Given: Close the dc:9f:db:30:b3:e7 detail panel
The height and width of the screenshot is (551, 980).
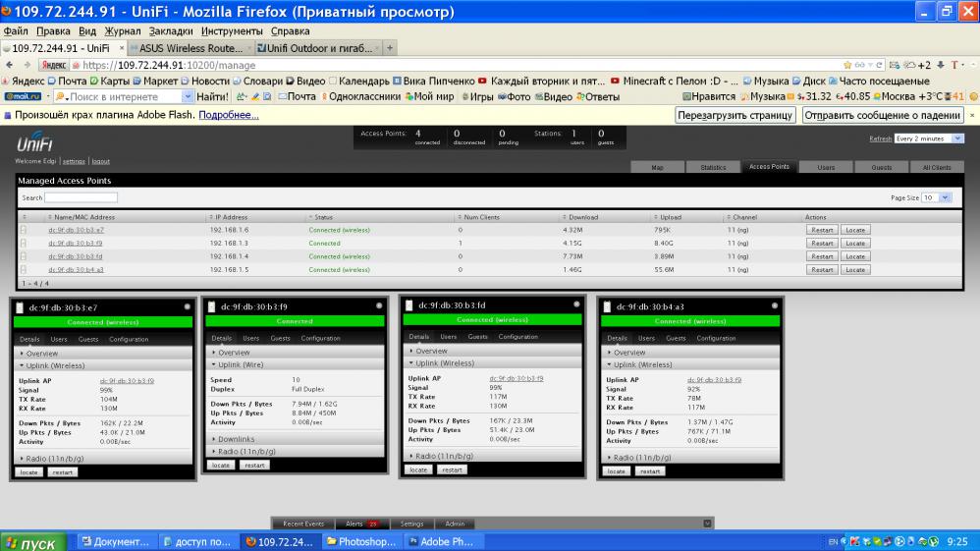Looking at the screenshot, I should (x=185, y=307).
